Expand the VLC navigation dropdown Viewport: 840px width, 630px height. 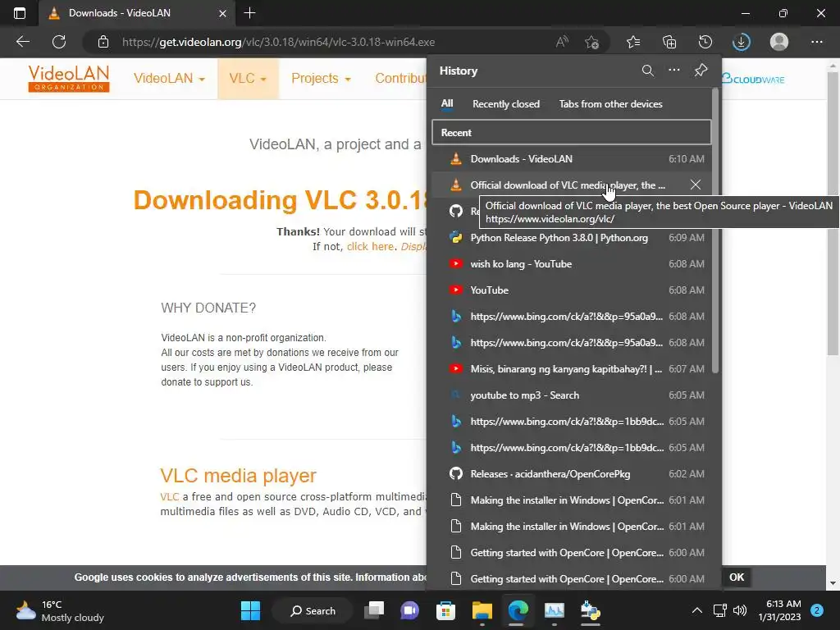pos(248,78)
